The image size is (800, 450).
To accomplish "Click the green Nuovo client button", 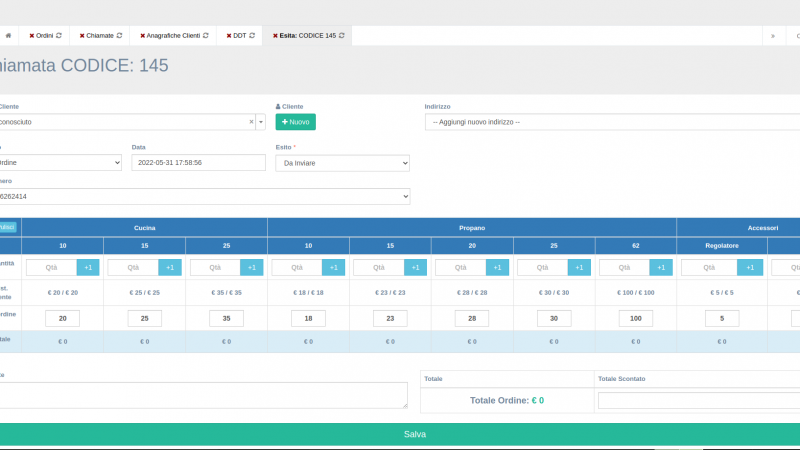I will [x=296, y=122].
